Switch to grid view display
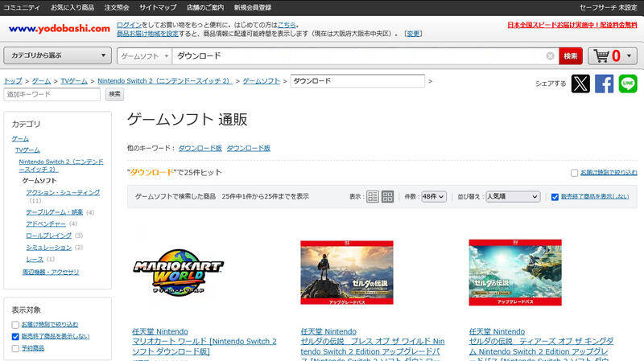The image size is (644, 361). point(387,196)
